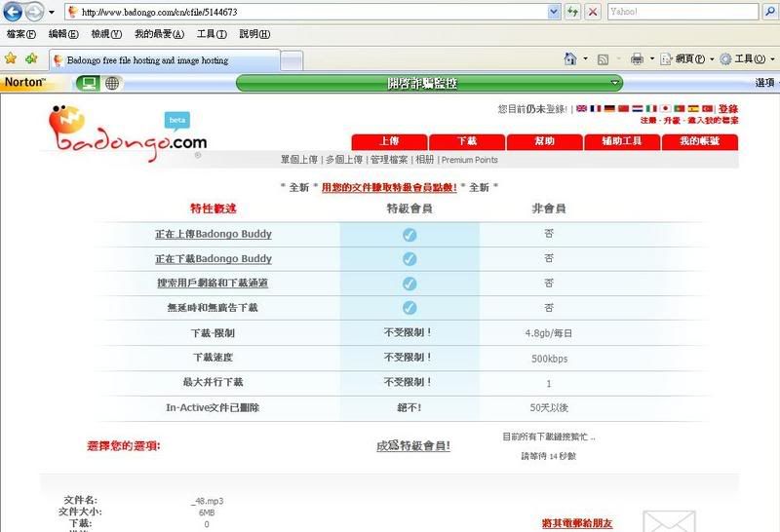Switch language with the Turkish flag
This screenshot has height=532, width=780.
707,108
